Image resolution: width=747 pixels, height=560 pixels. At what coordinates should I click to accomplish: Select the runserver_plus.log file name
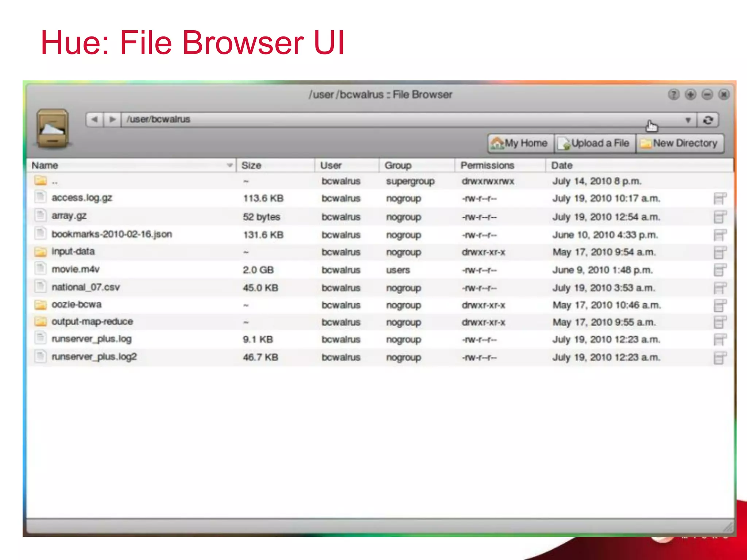pos(92,339)
